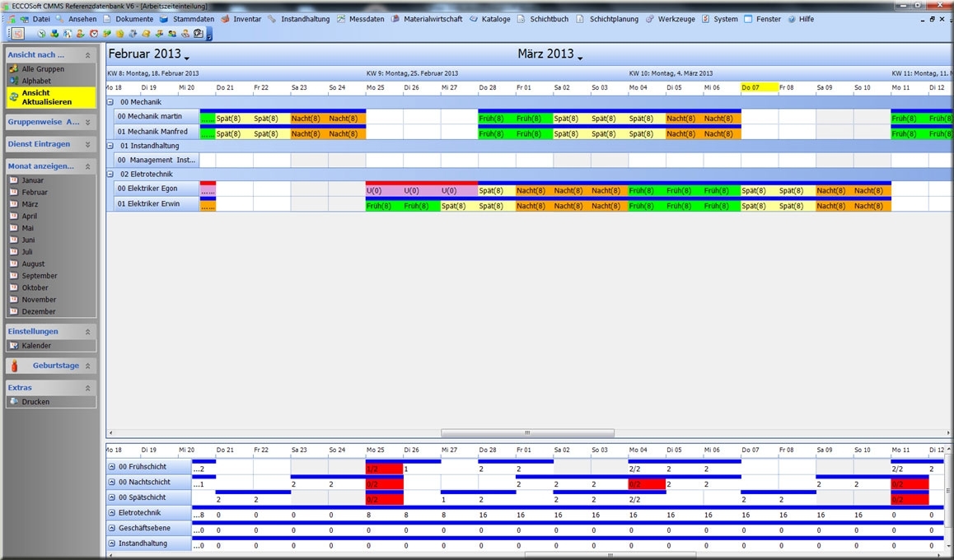Click the upper schedule horizontal scrollbar thumb

pyautogui.click(x=527, y=433)
